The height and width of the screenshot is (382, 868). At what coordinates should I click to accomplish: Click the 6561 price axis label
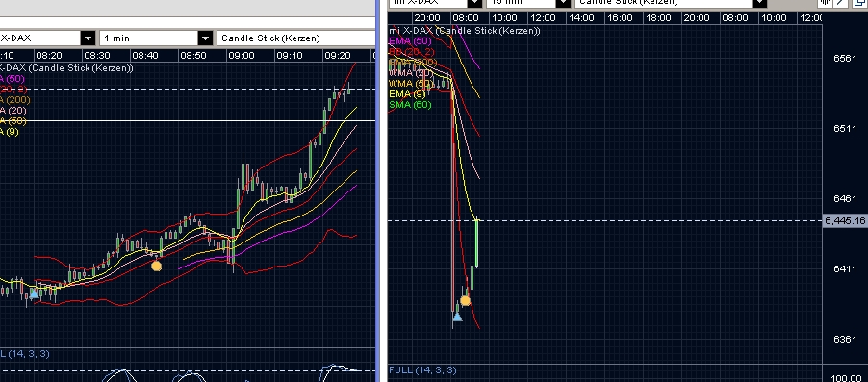pyautogui.click(x=845, y=59)
